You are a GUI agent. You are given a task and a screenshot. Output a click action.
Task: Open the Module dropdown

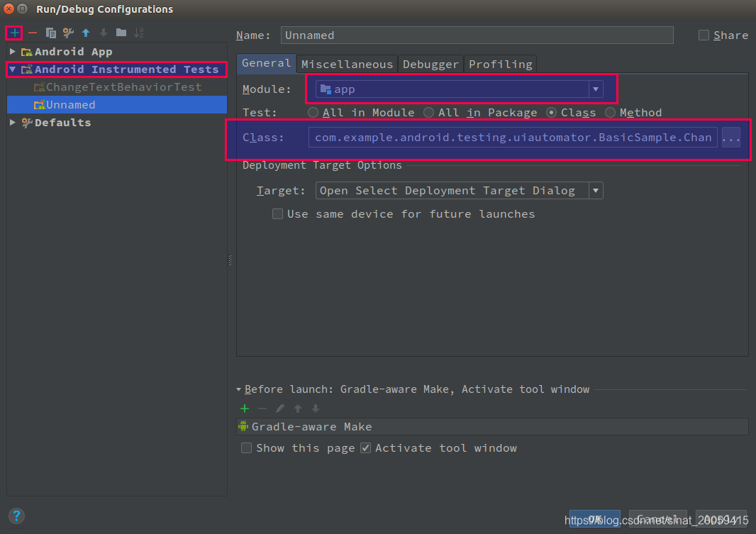point(595,89)
